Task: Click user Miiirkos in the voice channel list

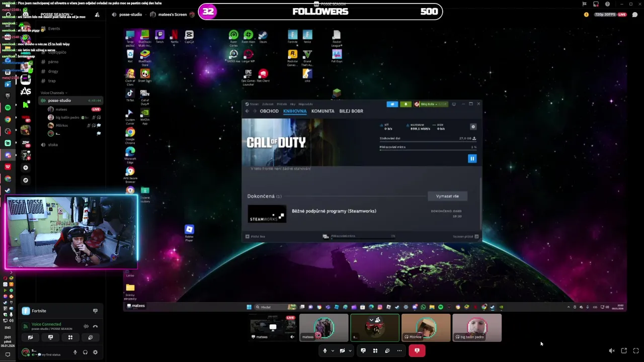Action: [x=62, y=125]
